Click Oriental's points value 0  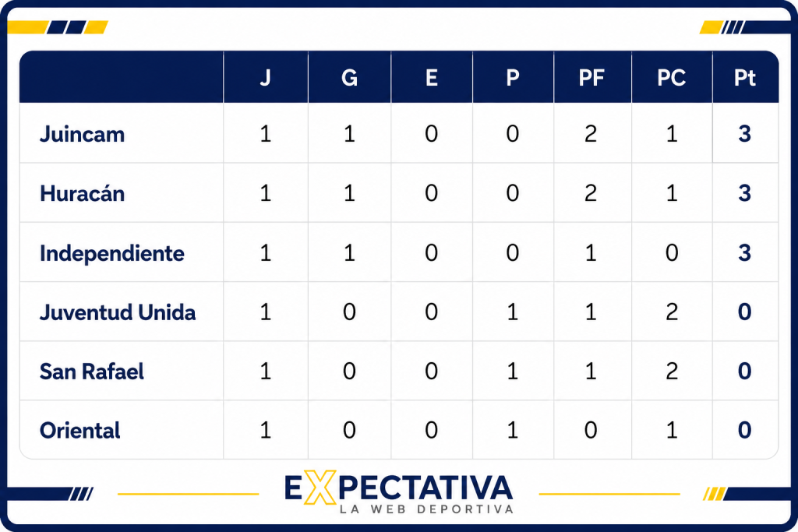click(x=744, y=430)
